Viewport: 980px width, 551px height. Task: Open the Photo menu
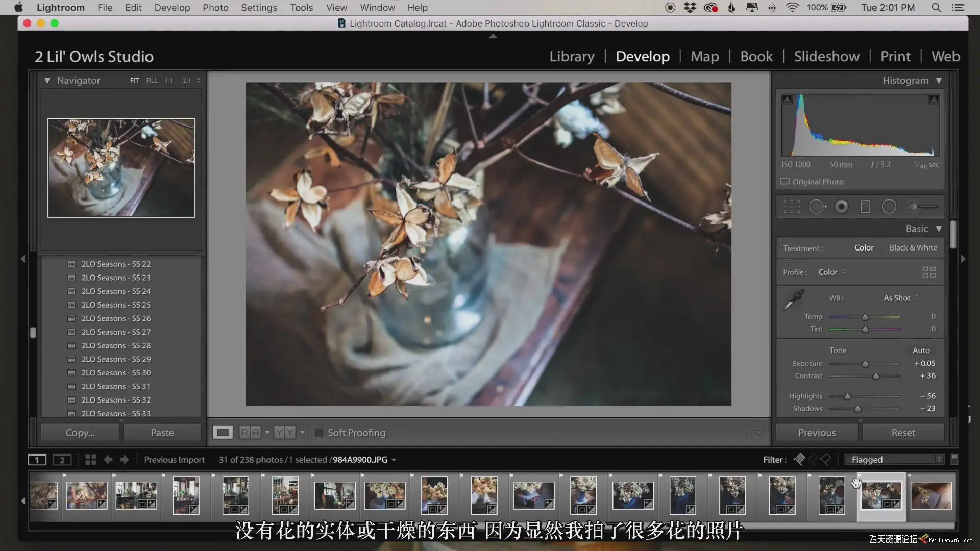point(215,8)
